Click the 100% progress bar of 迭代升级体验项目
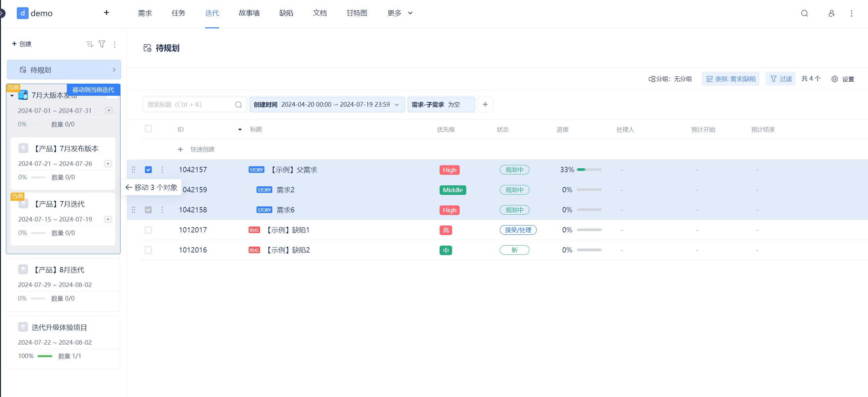 [x=45, y=356]
